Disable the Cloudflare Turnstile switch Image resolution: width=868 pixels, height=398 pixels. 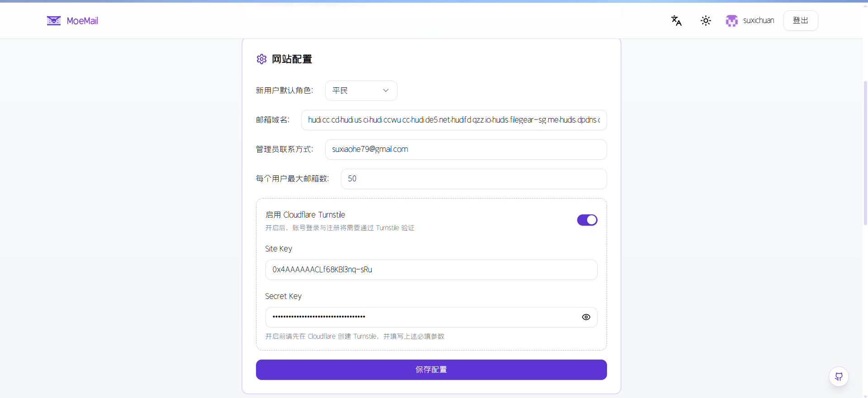(x=587, y=220)
